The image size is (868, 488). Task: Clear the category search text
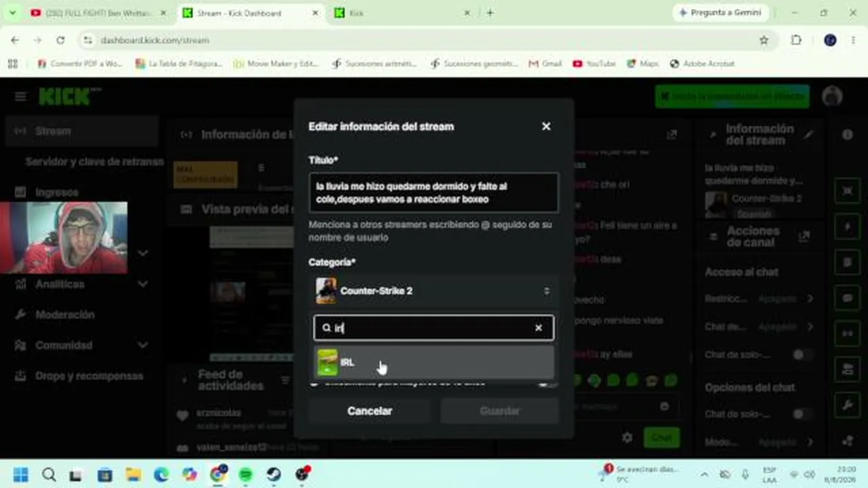[538, 328]
